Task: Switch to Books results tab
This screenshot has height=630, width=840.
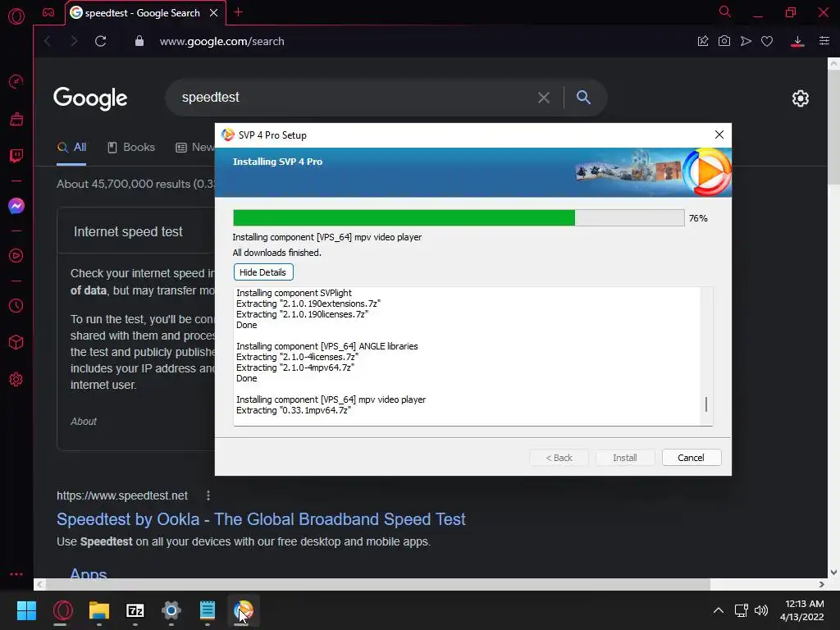Action: coord(131,148)
